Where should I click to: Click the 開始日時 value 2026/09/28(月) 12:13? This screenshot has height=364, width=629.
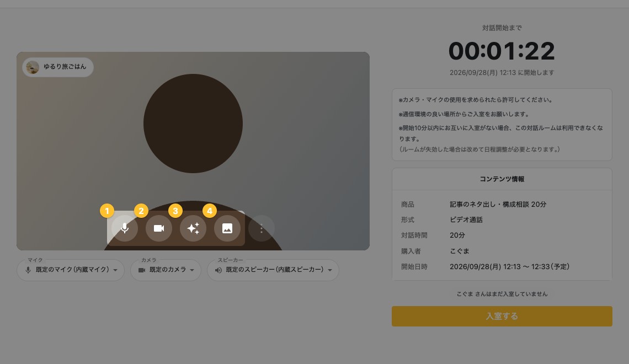pyautogui.click(x=509, y=266)
